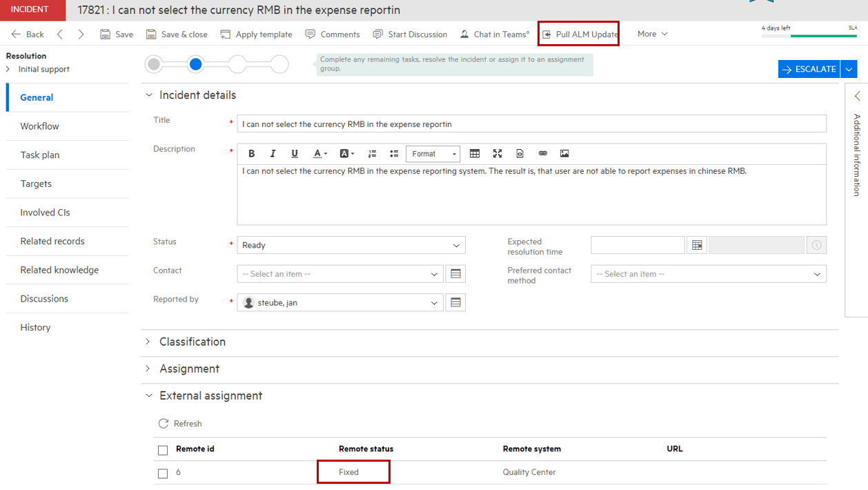
Task: Open the numbered list icon in the editor
Action: pos(373,153)
